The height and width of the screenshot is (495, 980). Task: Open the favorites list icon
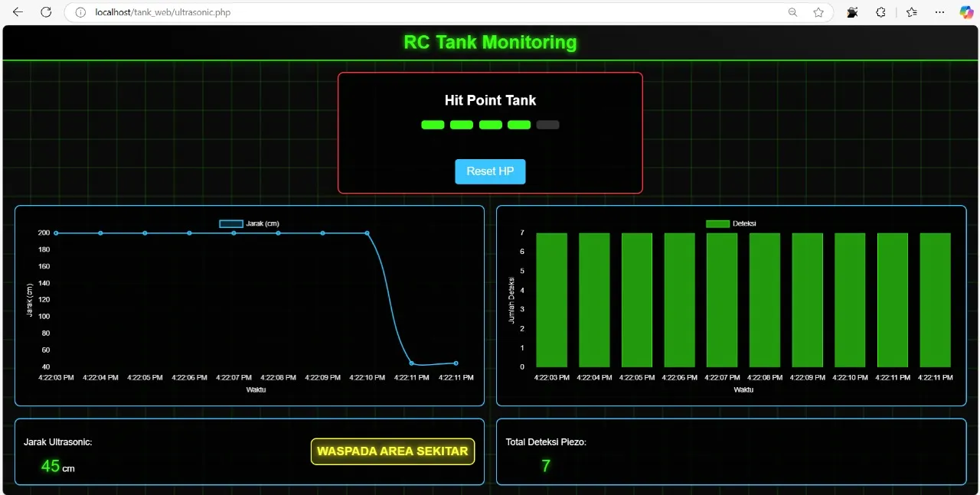tap(911, 12)
